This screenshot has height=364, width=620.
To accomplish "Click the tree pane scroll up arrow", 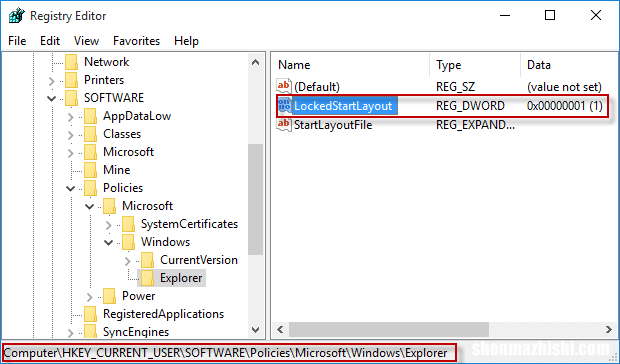I will click(255, 62).
